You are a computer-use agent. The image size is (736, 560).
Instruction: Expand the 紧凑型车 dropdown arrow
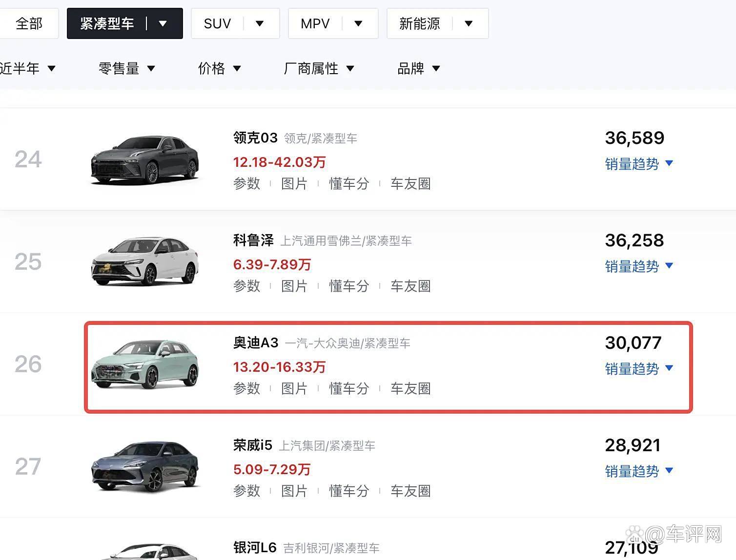(x=164, y=23)
